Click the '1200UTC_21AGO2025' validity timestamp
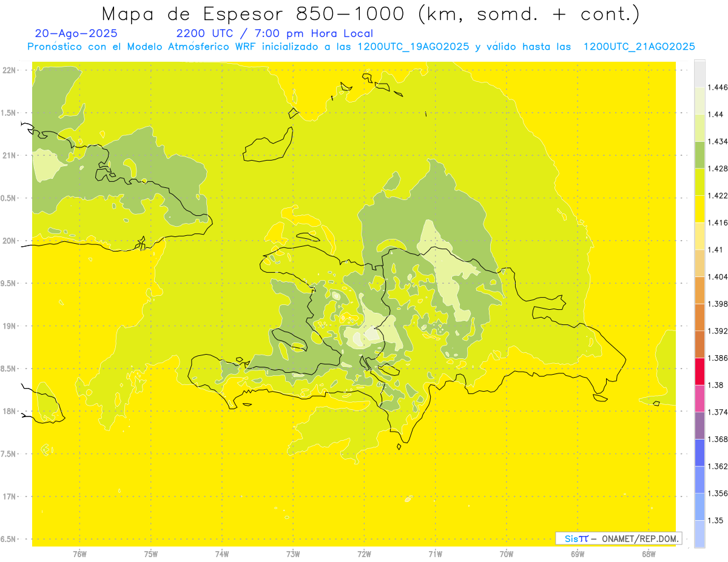Viewport: 728px width, 562px height. [639, 47]
